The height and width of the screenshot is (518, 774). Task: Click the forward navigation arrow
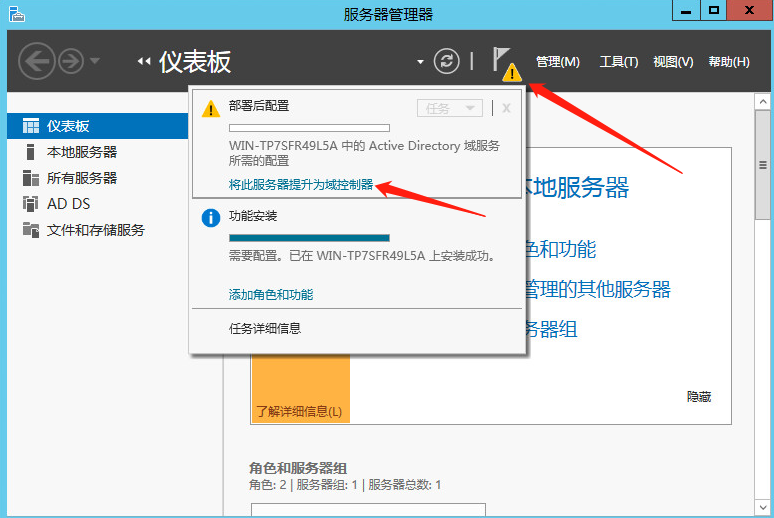point(71,62)
